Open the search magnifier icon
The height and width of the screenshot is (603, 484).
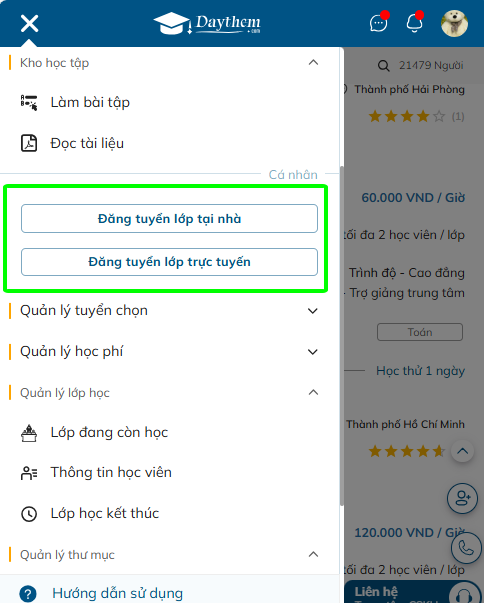[x=383, y=66]
